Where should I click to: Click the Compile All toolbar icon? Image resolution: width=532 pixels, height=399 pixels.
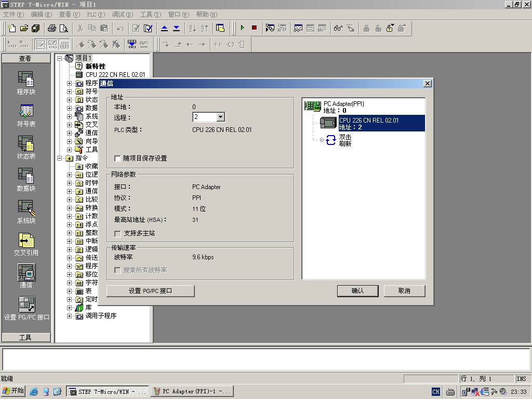tap(148, 28)
